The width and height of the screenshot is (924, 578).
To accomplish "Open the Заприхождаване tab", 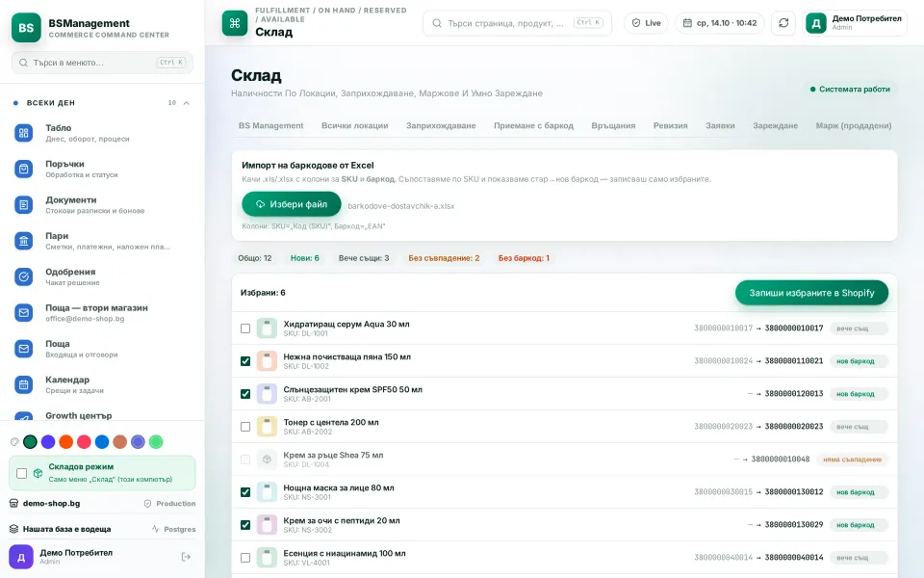I will pos(441,125).
